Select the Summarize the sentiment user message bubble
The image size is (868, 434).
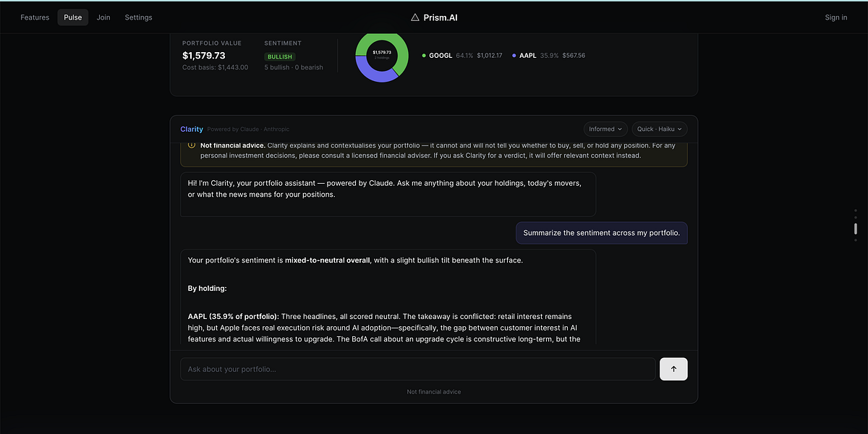click(x=602, y=233)
